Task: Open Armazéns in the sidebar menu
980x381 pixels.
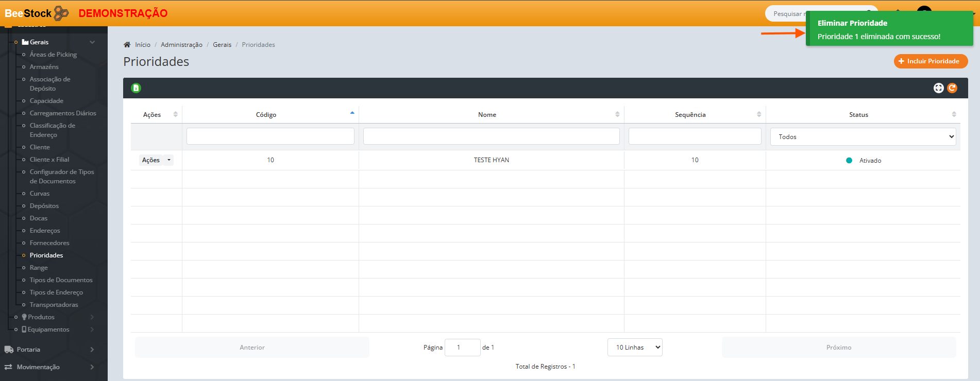Action: tap(44, 67)
